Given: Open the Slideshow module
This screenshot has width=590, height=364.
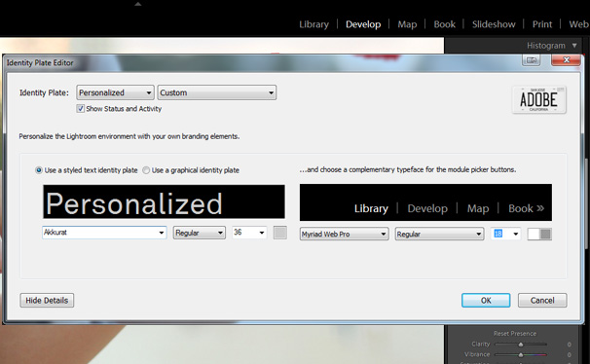Looking at the screenshot, I should pyautogui.click(x=494, y=24).
